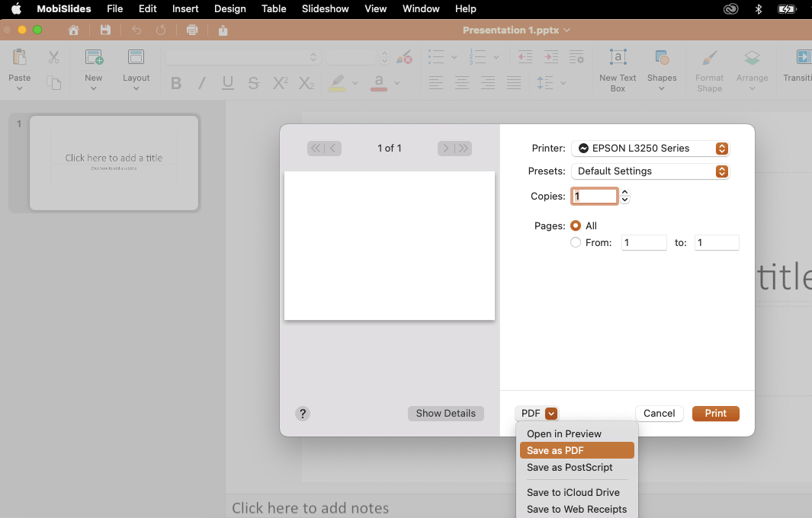Click the Print button
The height and width of the screenshot is (518, 812).
click(716, 414)
